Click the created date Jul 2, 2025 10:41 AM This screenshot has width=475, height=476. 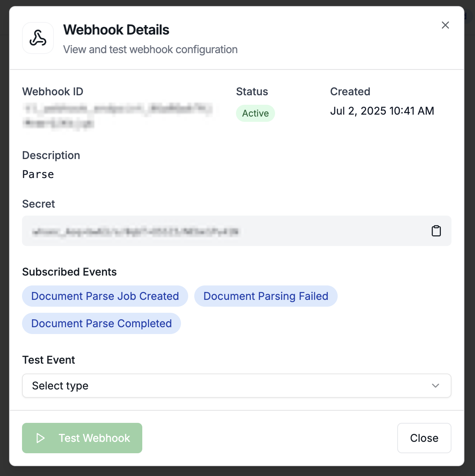coord(382,111)
